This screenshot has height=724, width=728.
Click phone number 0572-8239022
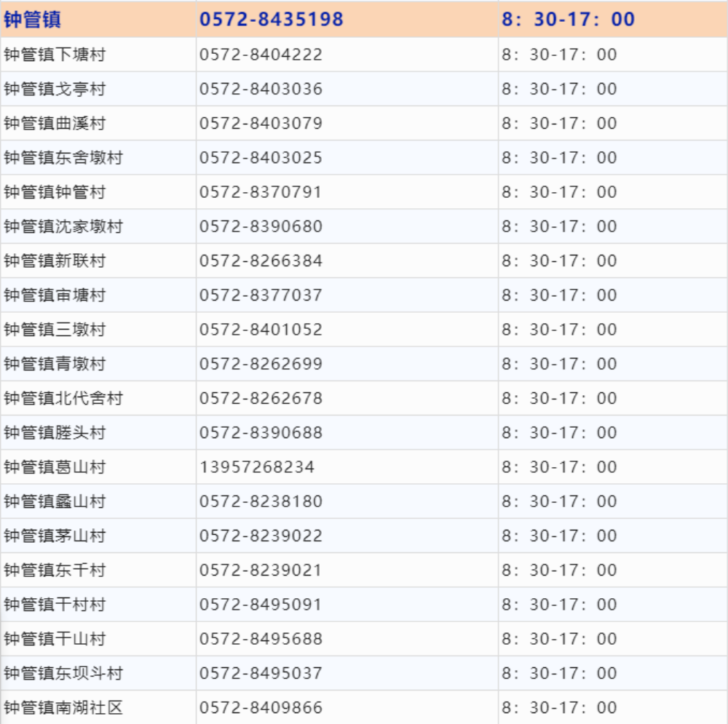point(261,536)
